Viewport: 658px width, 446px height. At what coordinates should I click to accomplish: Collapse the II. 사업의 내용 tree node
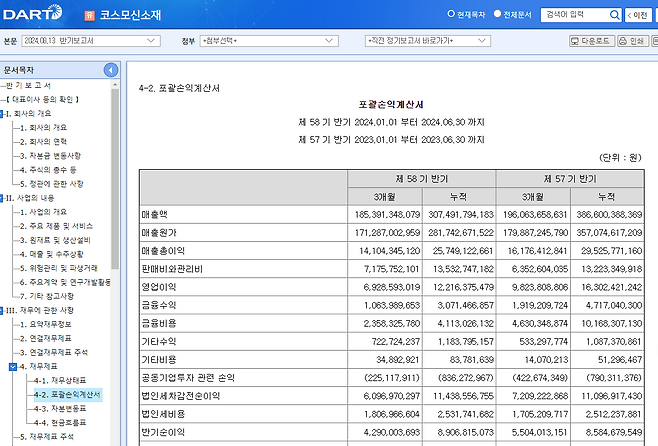point(2,198)
